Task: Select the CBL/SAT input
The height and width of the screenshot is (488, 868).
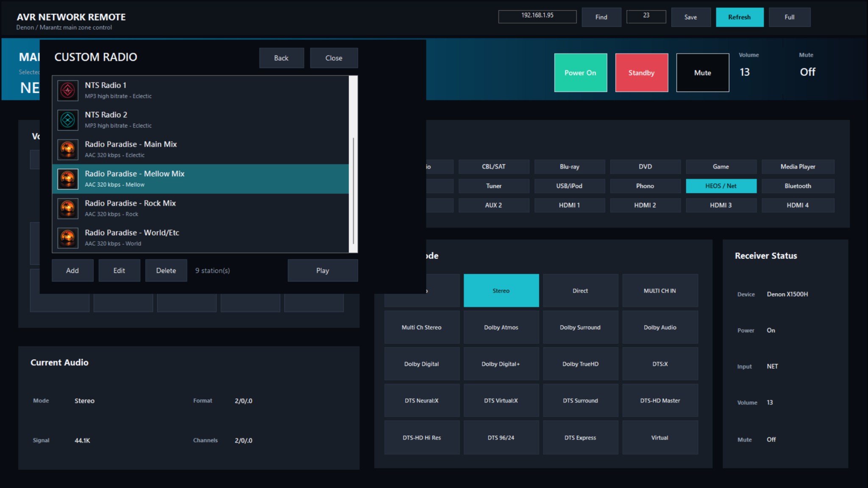Action: pyautogui.click(x=494, y=166)
